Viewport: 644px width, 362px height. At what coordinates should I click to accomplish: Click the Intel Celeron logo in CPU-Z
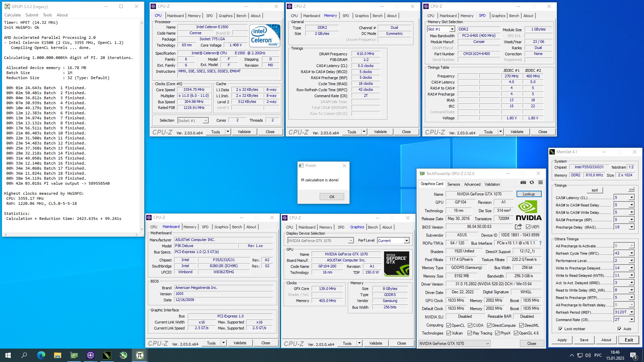265,36
